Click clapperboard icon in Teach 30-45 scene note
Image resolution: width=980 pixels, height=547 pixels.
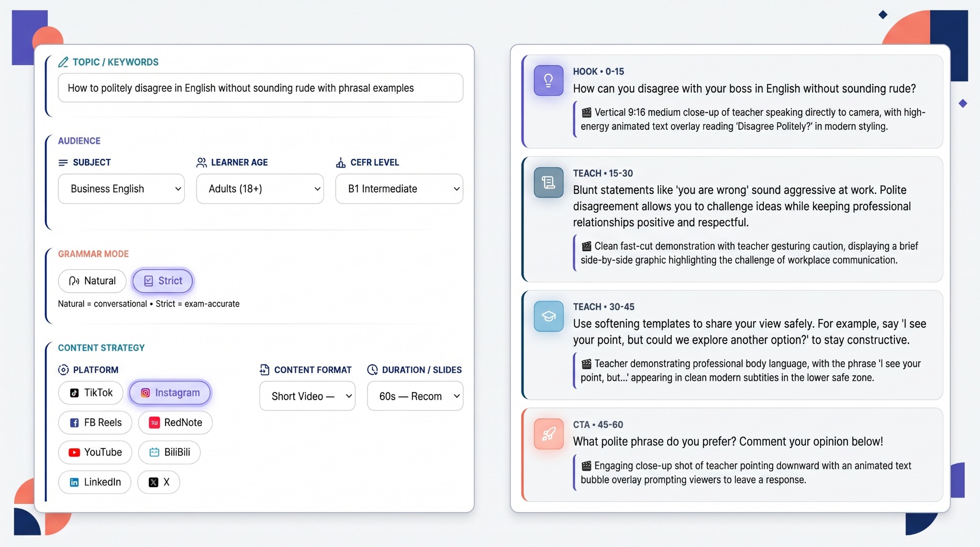point(586,364)
